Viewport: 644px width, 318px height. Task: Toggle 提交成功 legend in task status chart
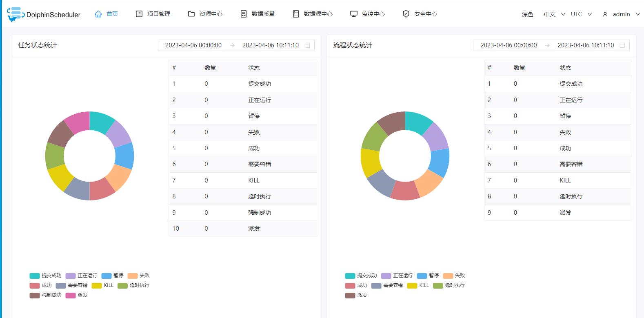point(46,276)
